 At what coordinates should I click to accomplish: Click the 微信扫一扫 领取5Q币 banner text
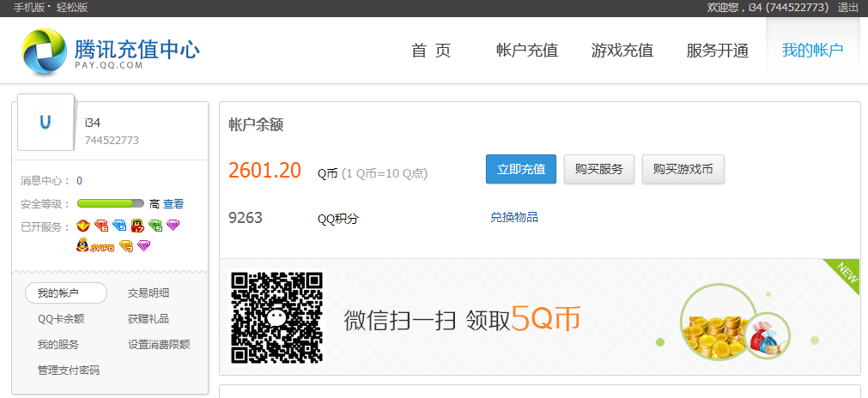click(x=462, y=319)
